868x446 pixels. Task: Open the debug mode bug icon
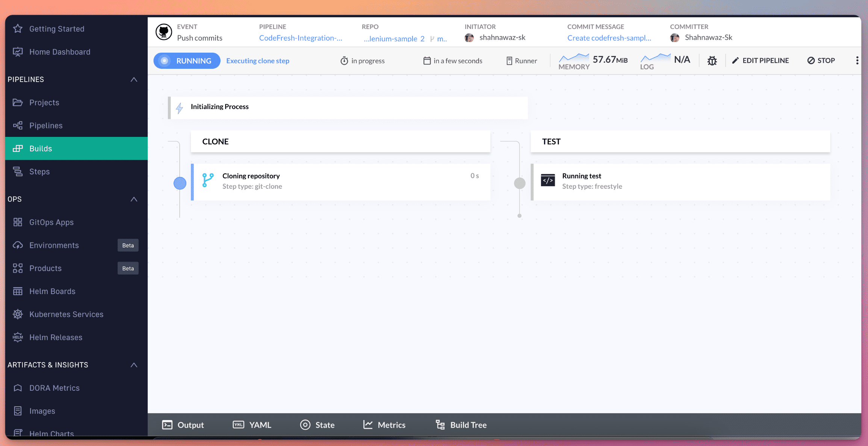[712, 61]
